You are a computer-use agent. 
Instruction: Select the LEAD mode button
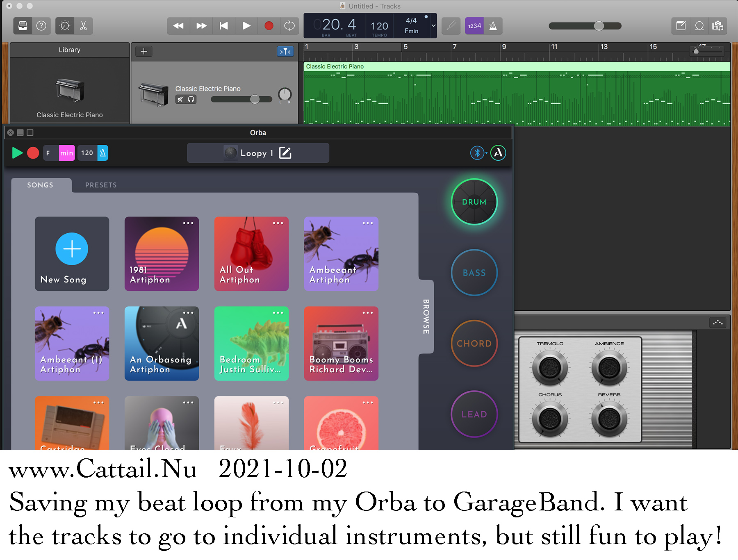point(474,414)
